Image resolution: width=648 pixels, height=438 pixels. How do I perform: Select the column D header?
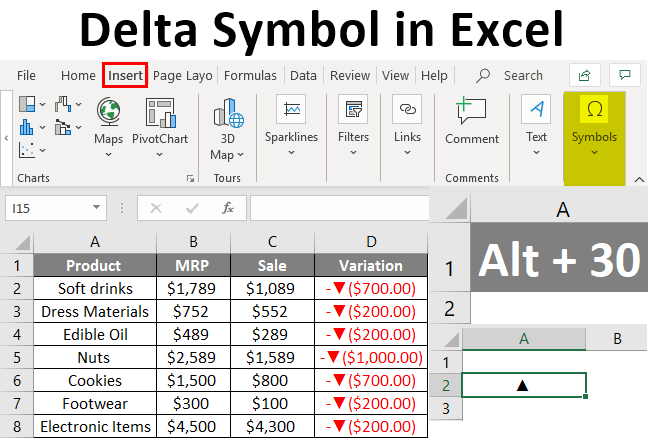tap(371, 241)
